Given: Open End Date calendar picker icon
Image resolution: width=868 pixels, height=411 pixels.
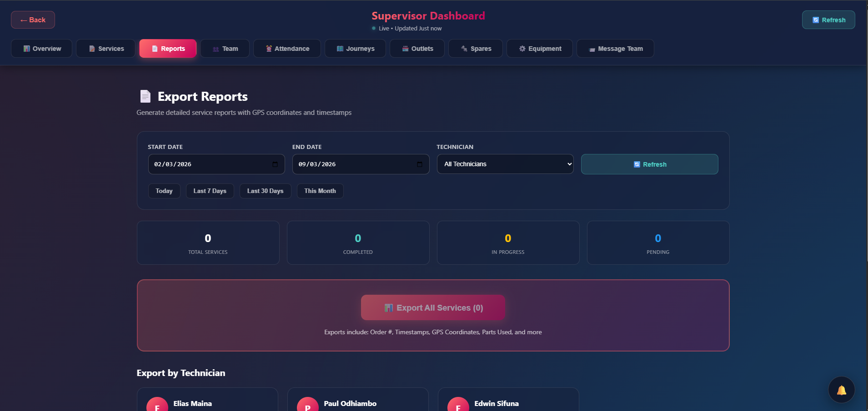Looking at the screenshot, I should 419,164.
